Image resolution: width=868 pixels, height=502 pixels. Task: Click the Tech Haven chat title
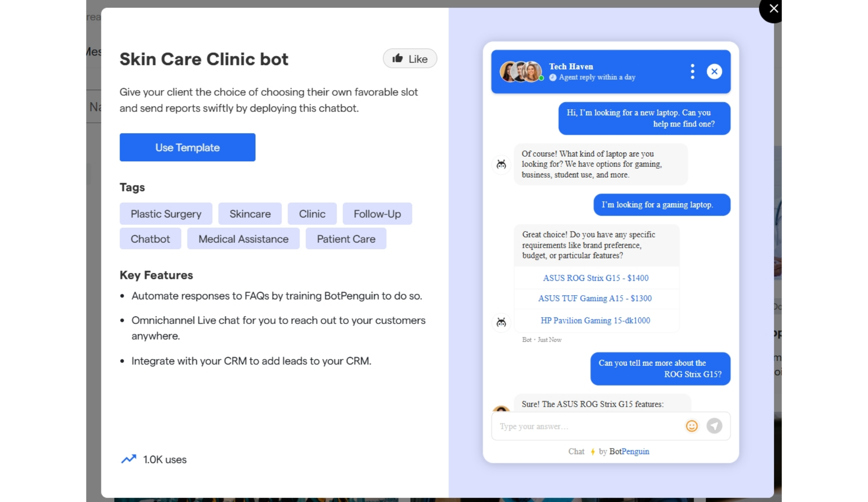571,66
